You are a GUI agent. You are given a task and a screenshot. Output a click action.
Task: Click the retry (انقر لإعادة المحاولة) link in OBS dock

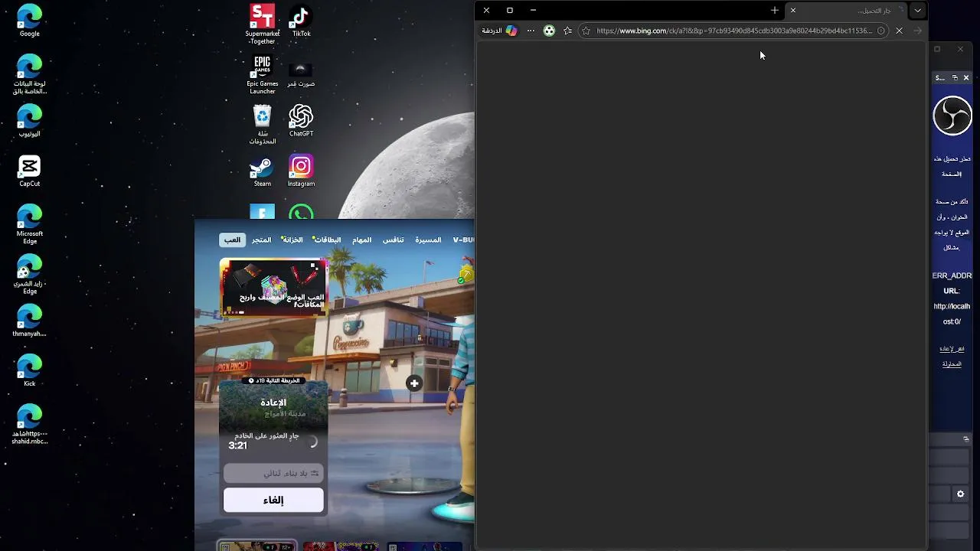(x=952, y=356)
